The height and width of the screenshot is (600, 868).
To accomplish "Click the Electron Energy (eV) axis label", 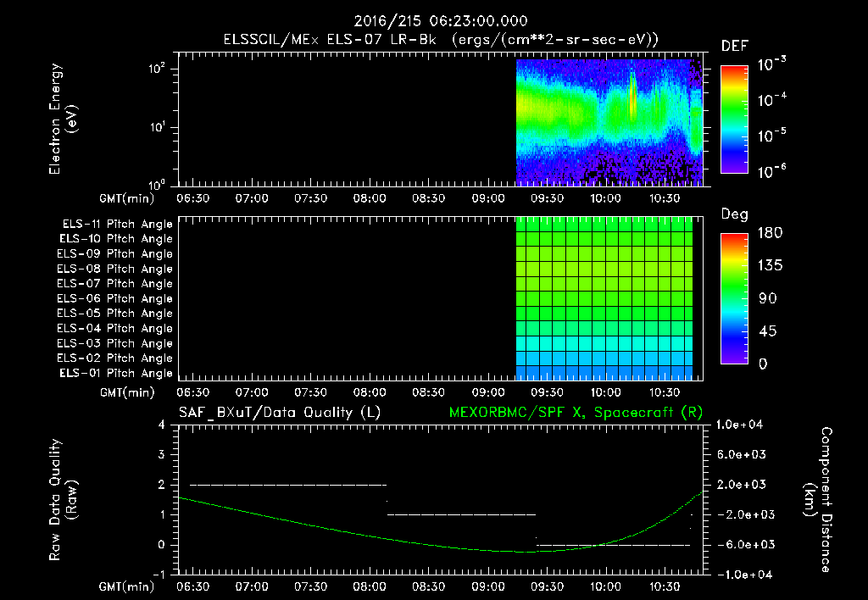I will point(63,119).
